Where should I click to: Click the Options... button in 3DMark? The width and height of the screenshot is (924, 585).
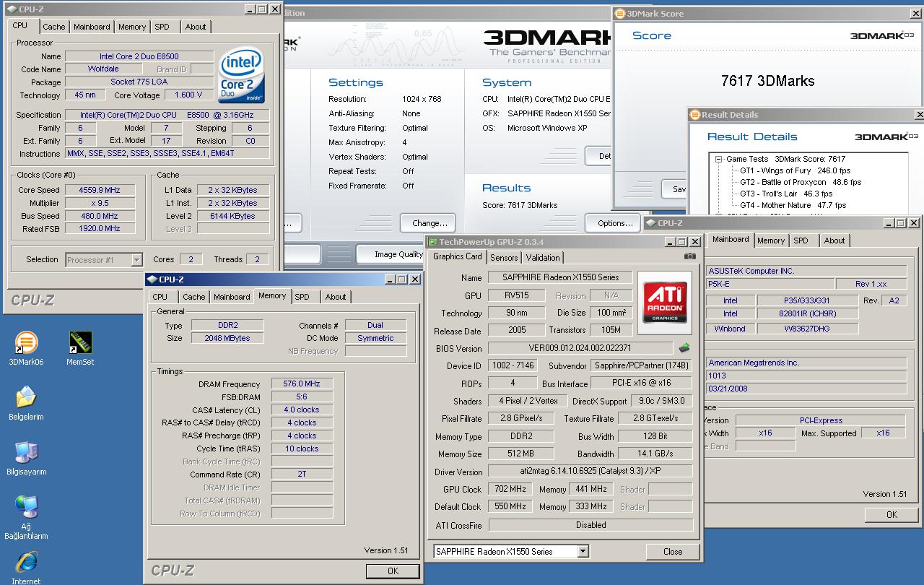pyautogui.click(x=615, y=223)
